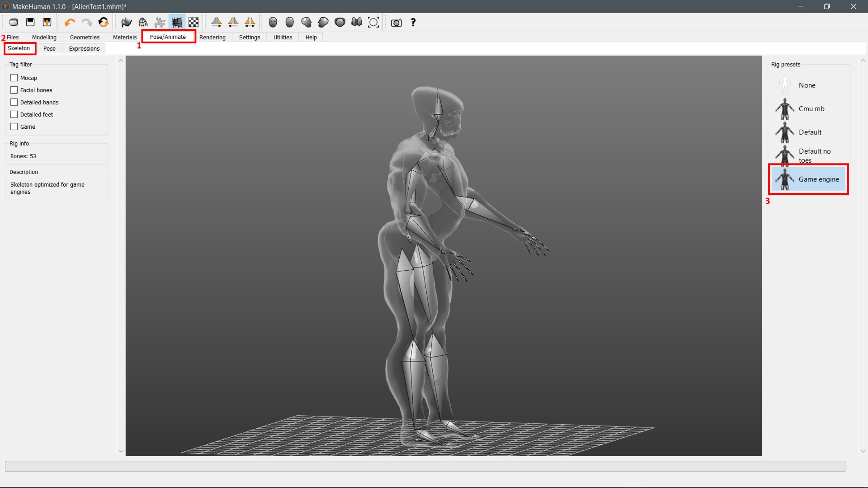Click the reset camera view icon
This screenshot has height=488, width=868.
coord(373,22)
